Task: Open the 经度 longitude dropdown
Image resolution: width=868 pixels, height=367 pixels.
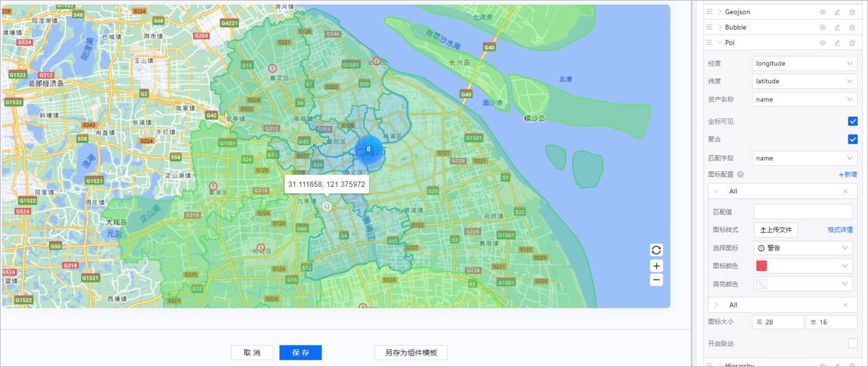Action: coord(804,64)
